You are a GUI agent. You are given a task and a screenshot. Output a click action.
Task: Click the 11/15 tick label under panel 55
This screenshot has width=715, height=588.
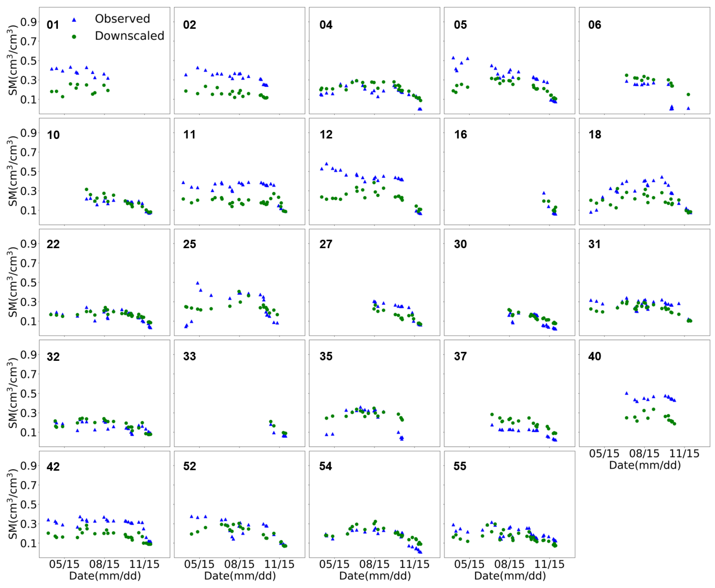(549, 564)
